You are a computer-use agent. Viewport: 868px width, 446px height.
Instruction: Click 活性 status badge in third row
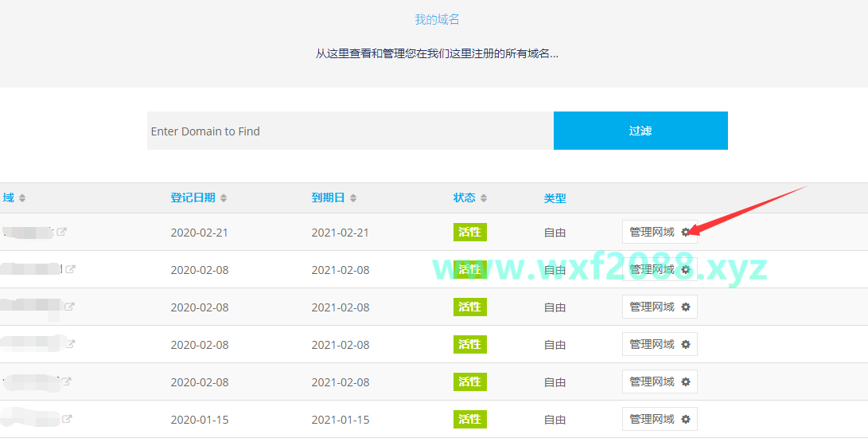[470, 307]
